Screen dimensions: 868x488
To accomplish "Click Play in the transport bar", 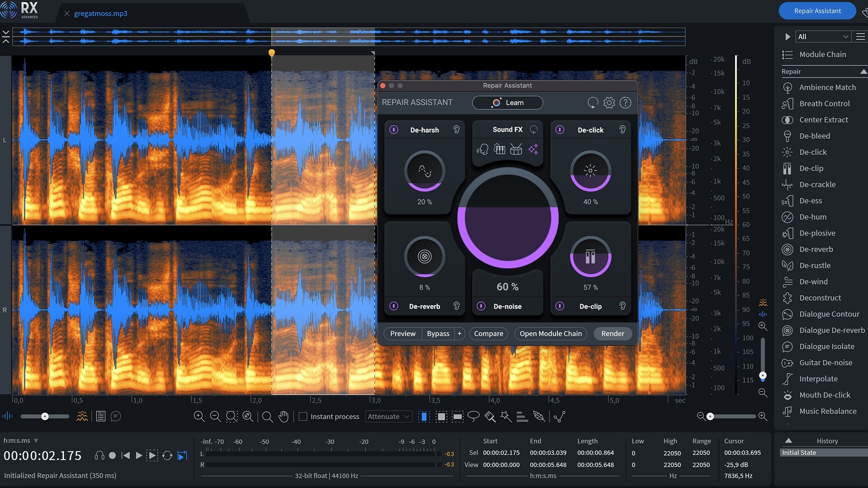I will 139,455.
